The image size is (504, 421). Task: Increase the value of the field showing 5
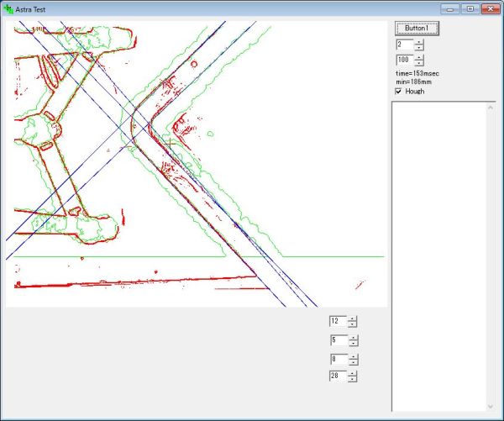coord(354,338)
